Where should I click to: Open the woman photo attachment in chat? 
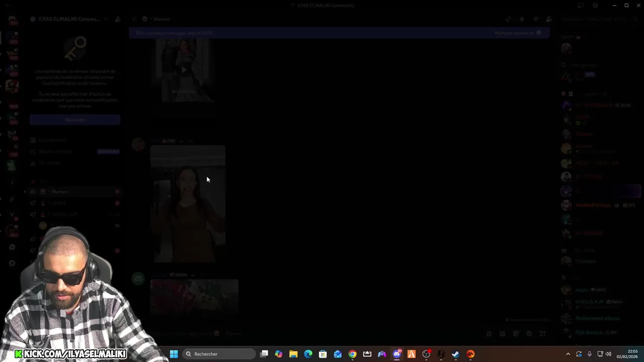188,204
